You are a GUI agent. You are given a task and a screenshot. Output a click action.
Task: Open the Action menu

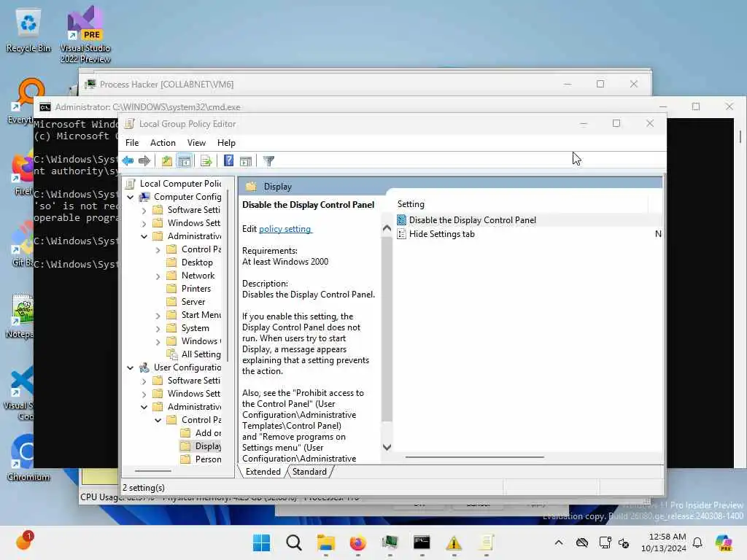[x=163, y=143]
